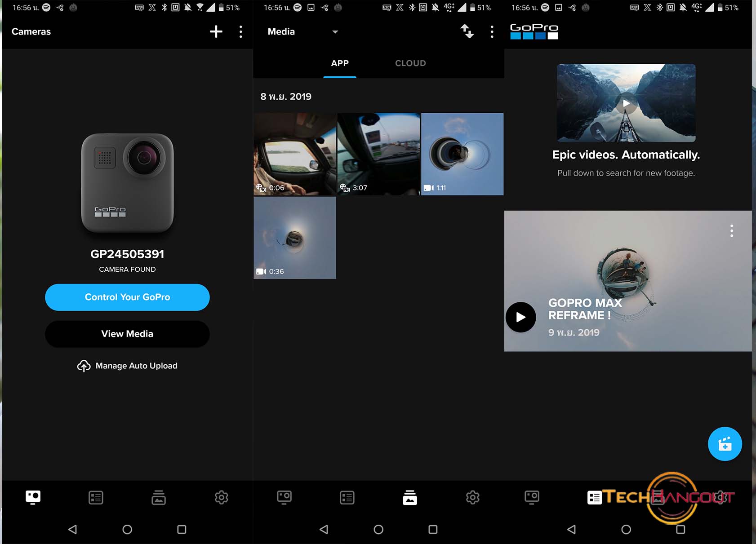Tap Android recents button on Cameras screen
756x544 pixels.
pos(182,529)
